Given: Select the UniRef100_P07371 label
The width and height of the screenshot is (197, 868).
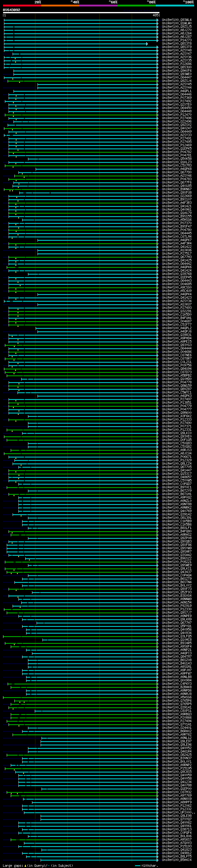Looking at the screenshot, I should pyautogui.click(x=176, y=426).
